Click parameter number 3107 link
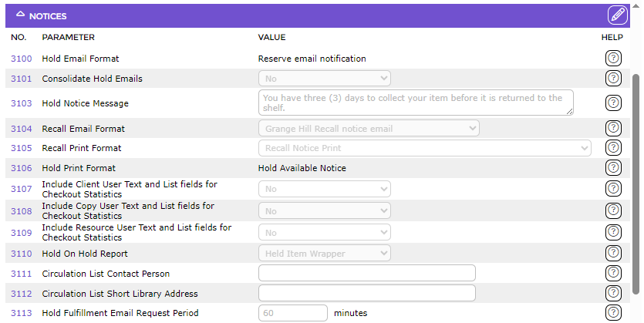The height and width of the screenshot is (323, 644). (22, 189)
